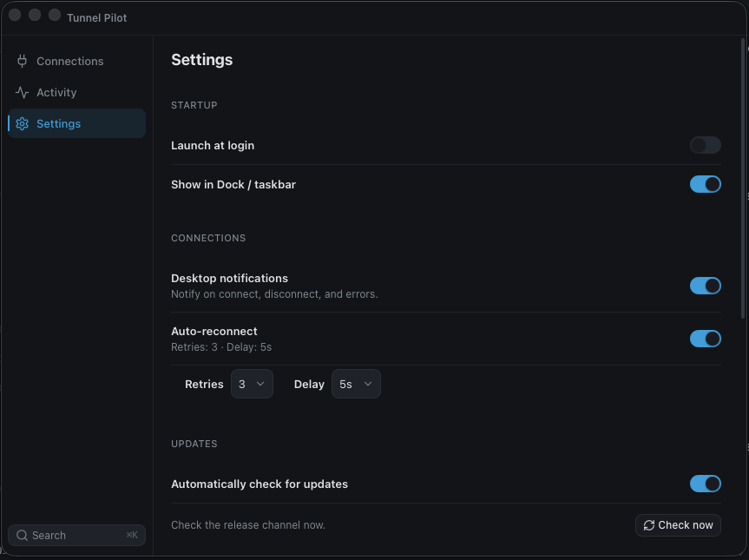Click the Desktop notifications label
Image resolution: width=749 pixels, height=560 pixels.
click(x=229, y=278)
